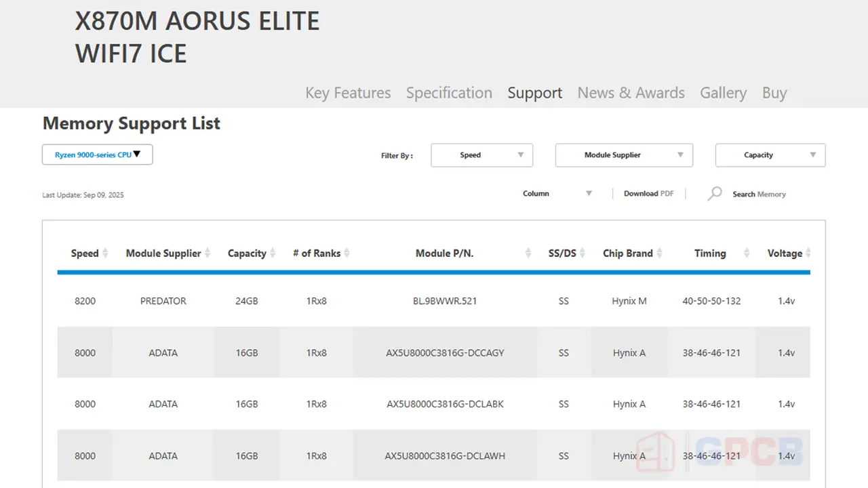Open the Speed filter dropdown
Screen dimensions: 868x488
[x=482, y=155]
